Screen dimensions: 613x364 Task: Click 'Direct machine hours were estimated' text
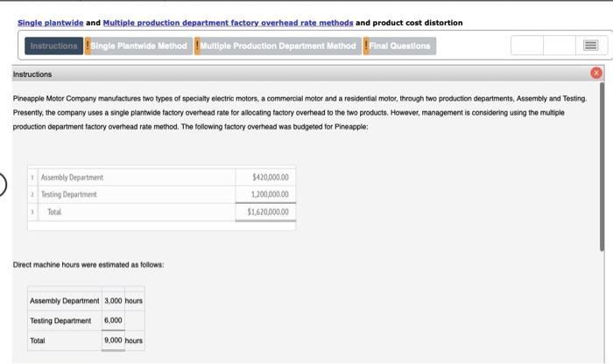[88, 265]
